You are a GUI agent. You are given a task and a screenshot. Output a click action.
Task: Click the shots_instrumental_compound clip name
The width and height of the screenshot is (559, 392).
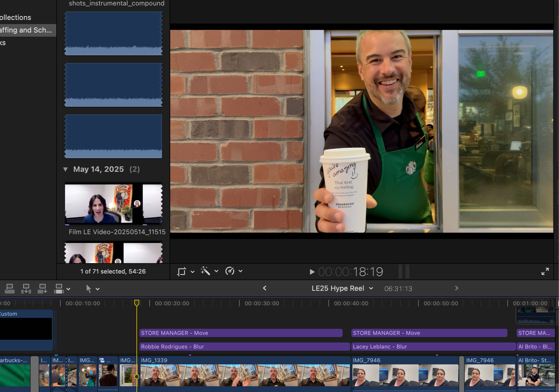tap(117, 4)
